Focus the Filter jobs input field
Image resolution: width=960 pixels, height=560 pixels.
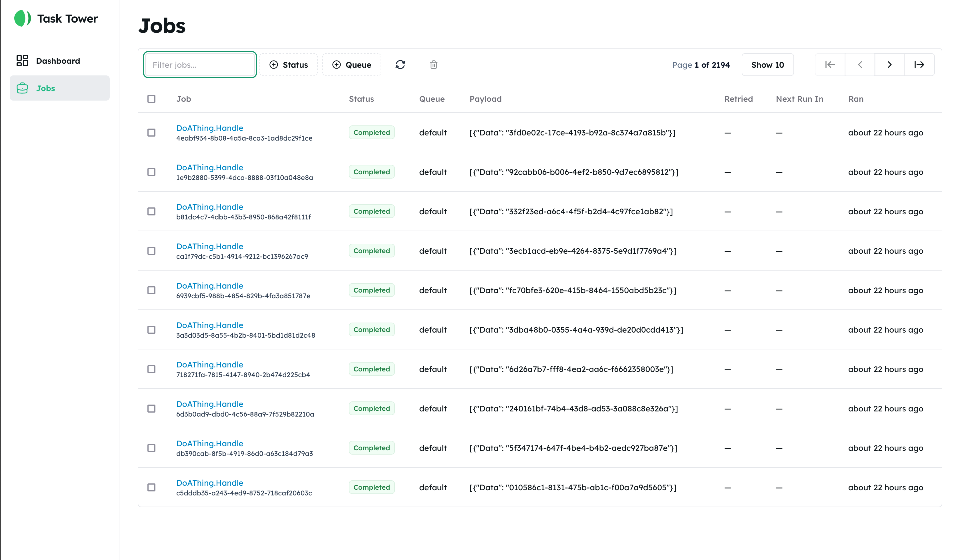pyautogui.click(x=200, y=65)
